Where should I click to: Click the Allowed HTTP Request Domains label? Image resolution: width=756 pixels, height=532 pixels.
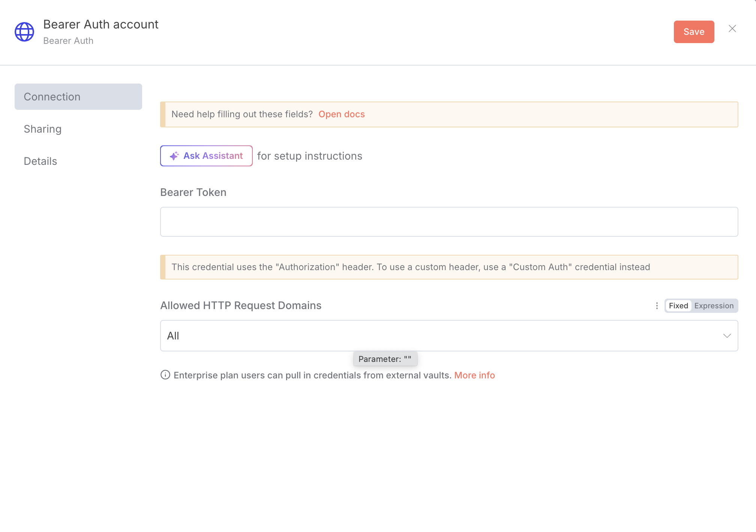pyautogui.click(x=240, y=305)
